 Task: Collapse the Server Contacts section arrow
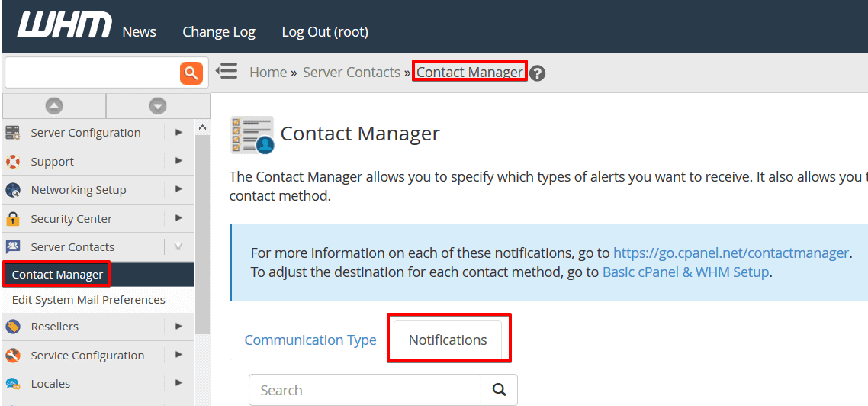[x=178, y=246]
